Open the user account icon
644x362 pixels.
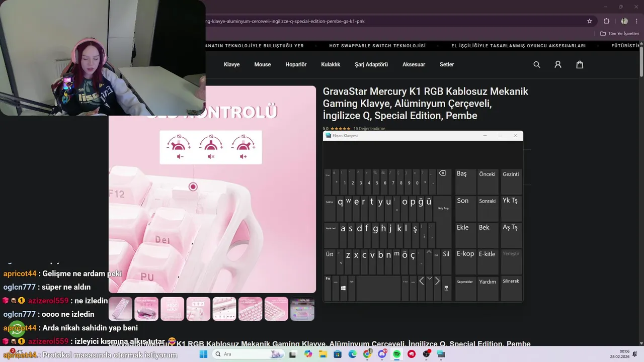click(x=558, y=64)
